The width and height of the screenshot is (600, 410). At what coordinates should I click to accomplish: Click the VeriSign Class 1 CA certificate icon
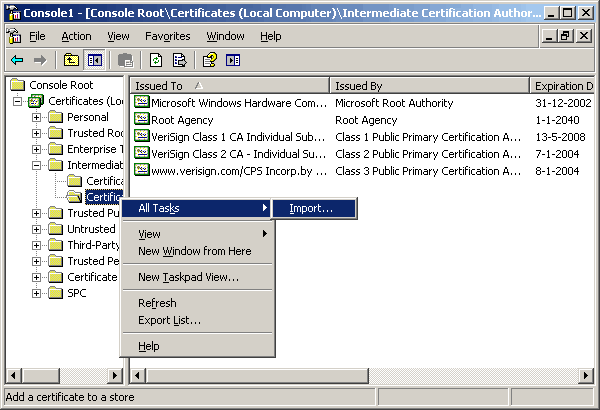click(142, 136)
